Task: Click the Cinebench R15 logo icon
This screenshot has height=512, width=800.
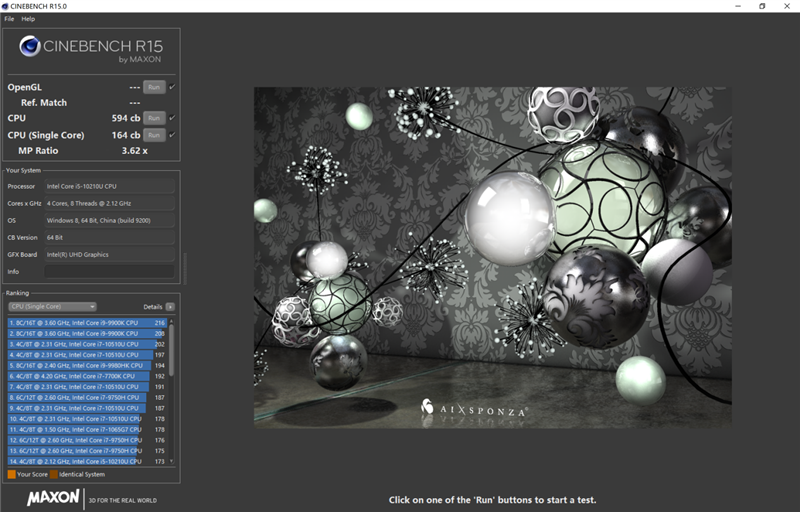Action: 30,46
